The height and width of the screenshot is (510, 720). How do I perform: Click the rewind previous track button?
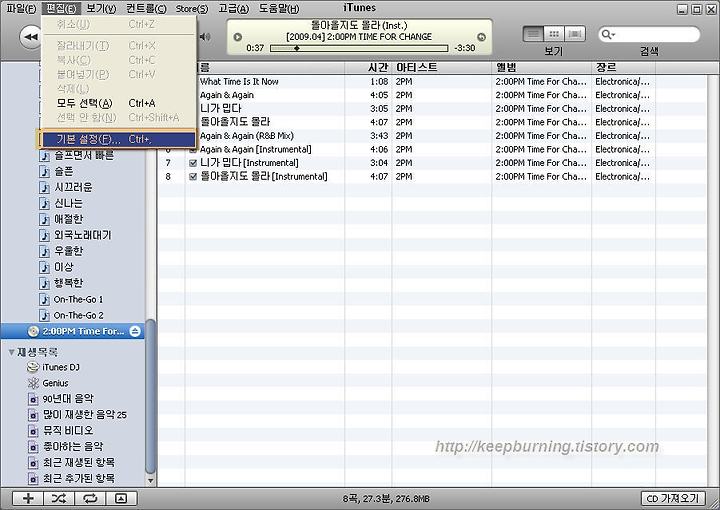point(30,37)
